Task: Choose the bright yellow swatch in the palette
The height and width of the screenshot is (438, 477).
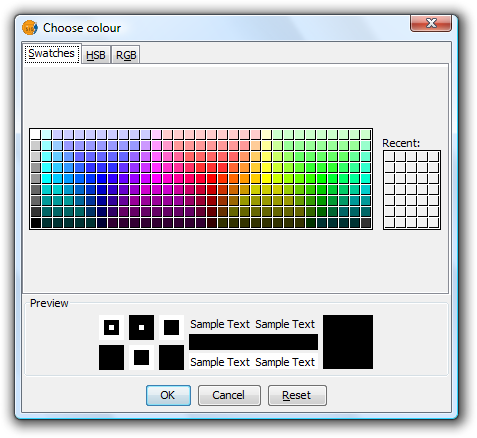Action: coord(266,179)
